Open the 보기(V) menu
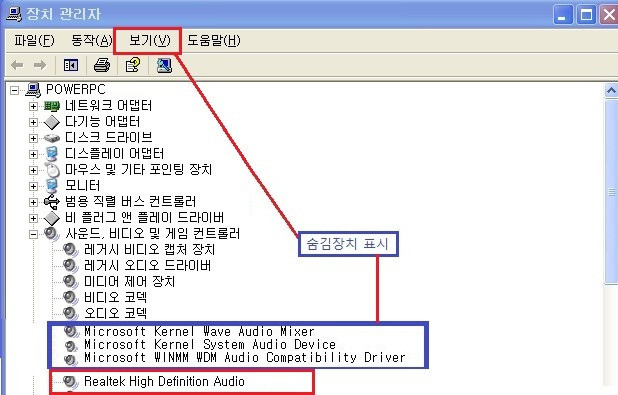This screenshot has height=395, width=618. point(149,40)
